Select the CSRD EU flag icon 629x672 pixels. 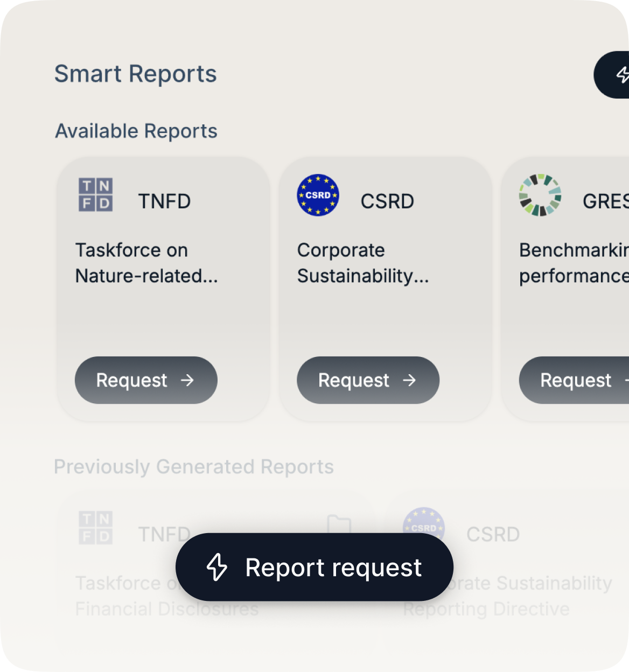(318, 195)
